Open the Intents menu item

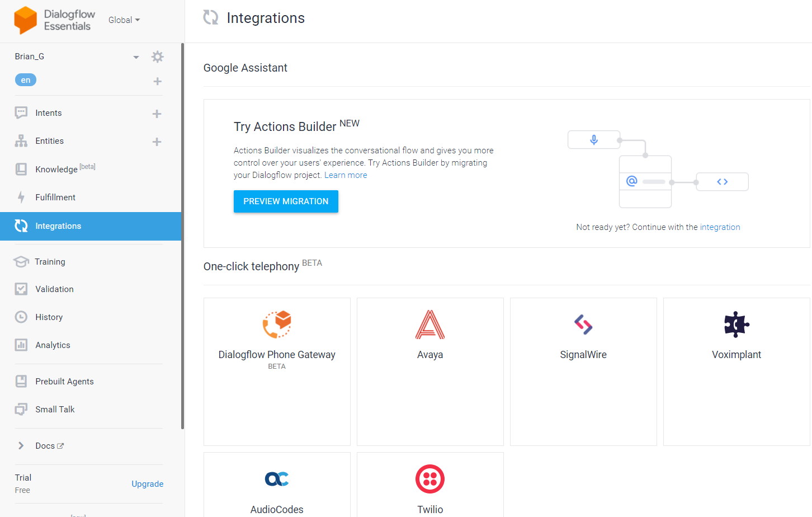coord(49,113)
